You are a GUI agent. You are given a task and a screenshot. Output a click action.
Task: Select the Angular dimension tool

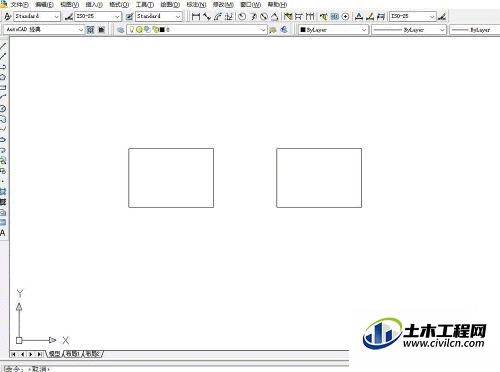click(x=274, y=16)
